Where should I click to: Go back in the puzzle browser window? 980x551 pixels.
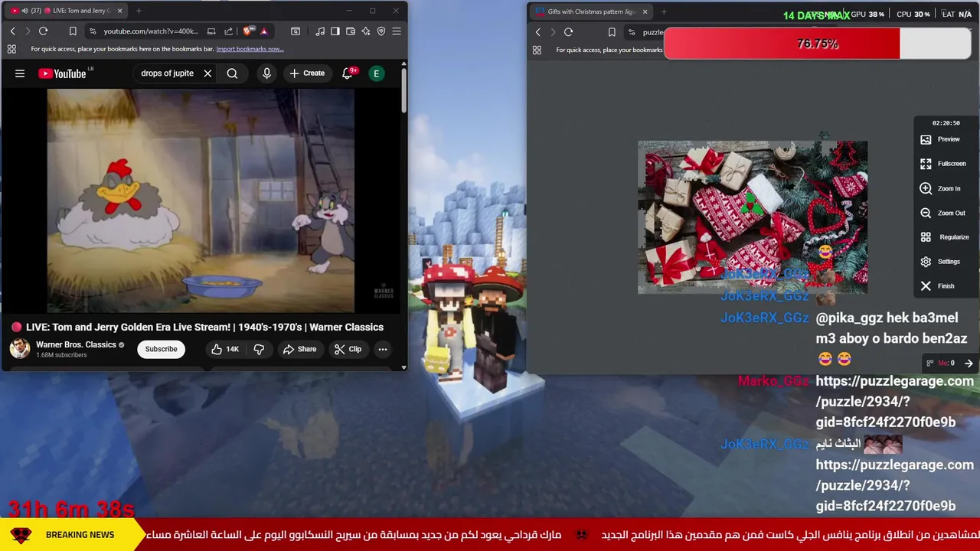537,32
